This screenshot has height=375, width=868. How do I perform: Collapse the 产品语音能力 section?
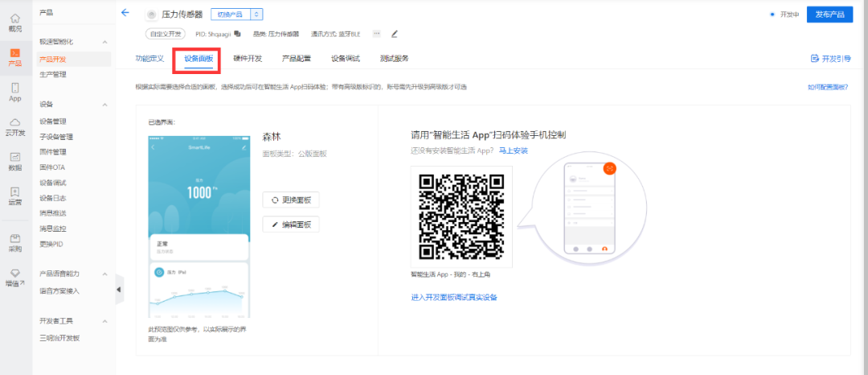105,274
